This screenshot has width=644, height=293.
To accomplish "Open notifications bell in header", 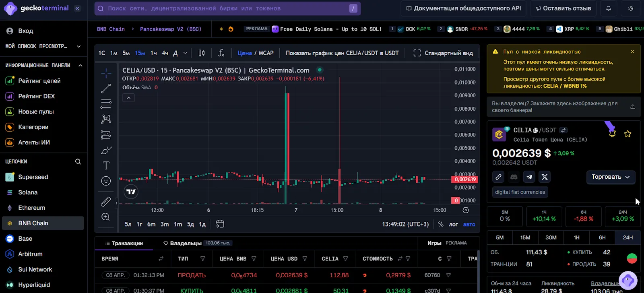I will [x=609, y=8].
